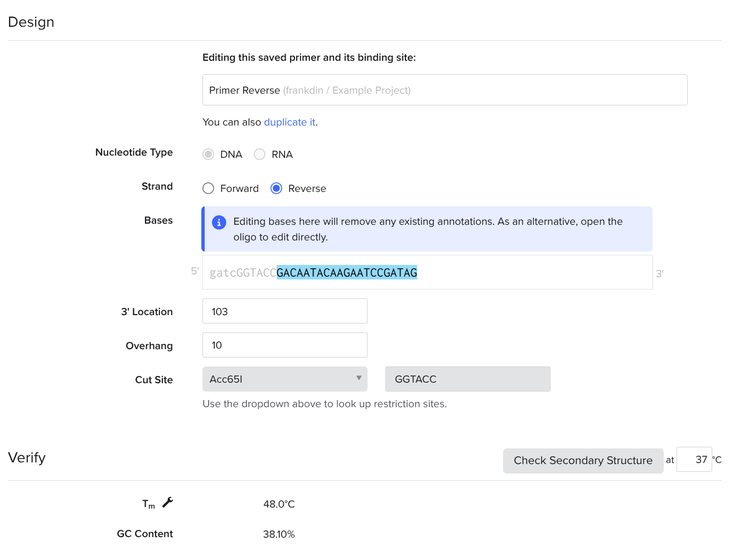
Task: Click the temperature field showing 37
Action: 694,460
